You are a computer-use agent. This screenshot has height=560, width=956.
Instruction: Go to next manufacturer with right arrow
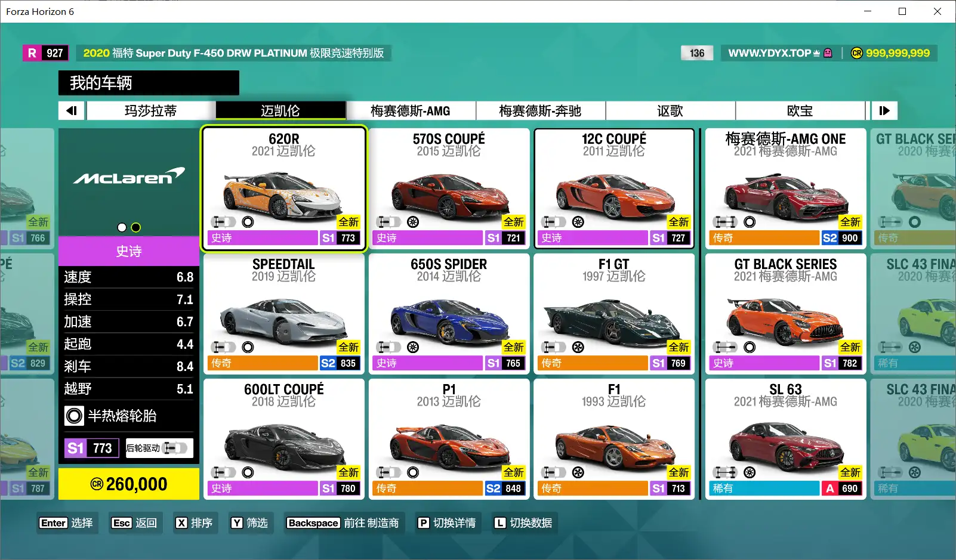click(x=884, y=110)
